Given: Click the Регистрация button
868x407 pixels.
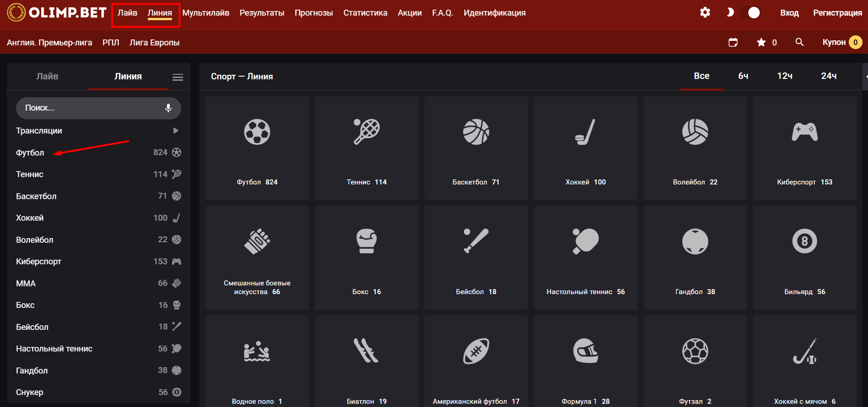Looking at the screenshot, I should (x=837, y=13).
